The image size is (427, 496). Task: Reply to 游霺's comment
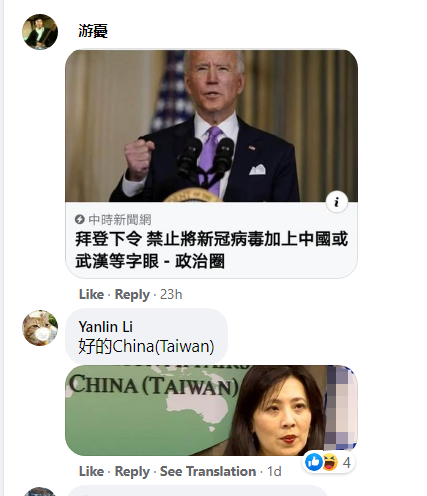click(132, 295)
